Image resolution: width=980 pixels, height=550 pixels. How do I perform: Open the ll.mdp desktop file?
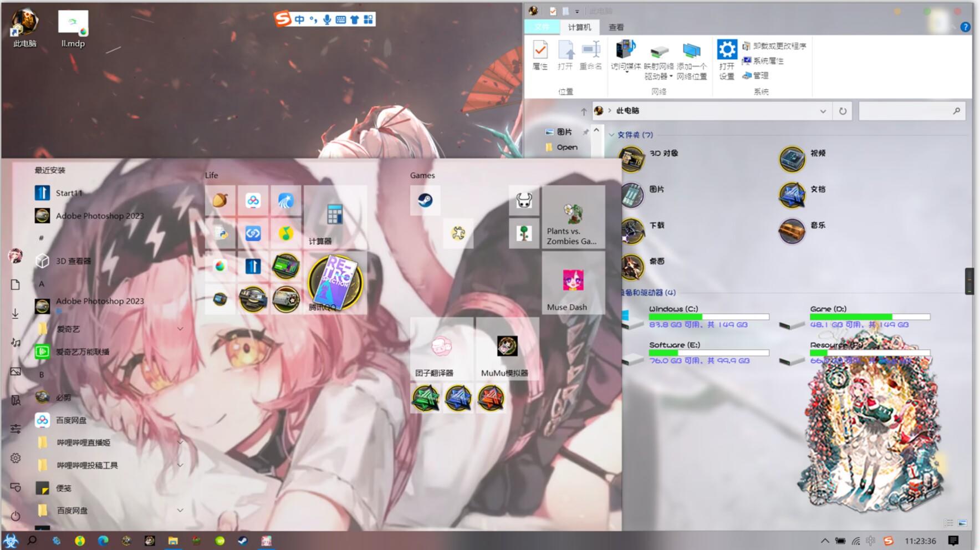(x=73, y=29)
